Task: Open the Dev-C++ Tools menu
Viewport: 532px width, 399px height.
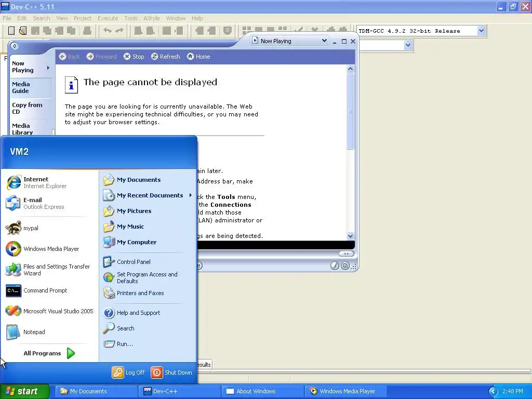Action: (130, 18)
